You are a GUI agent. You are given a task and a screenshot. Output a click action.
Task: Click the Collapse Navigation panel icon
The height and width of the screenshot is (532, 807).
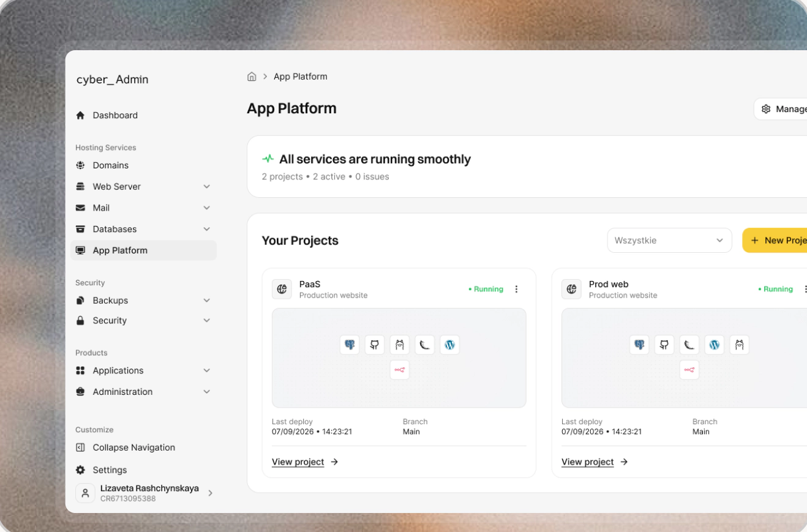tap(80, 448)
